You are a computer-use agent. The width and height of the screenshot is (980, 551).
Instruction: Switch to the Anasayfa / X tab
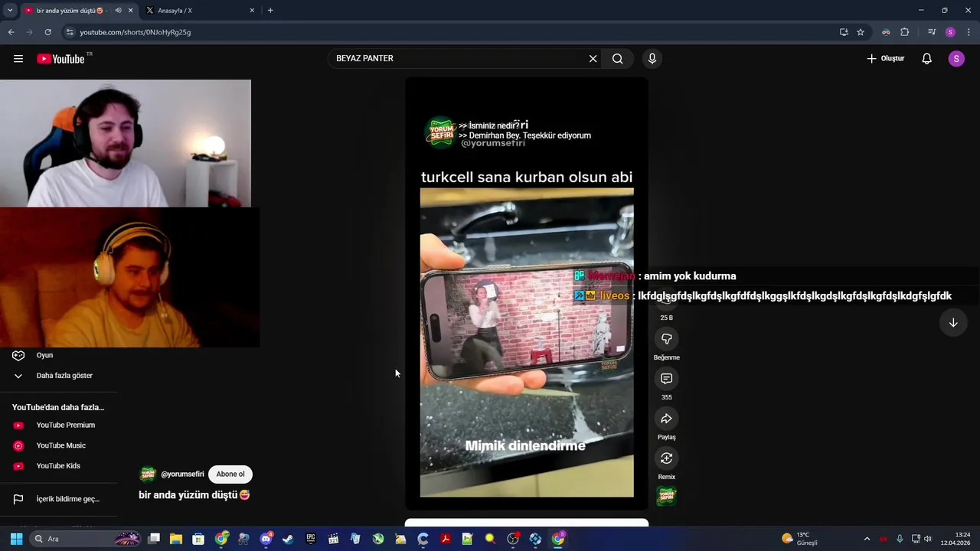(x=198, y=11)
